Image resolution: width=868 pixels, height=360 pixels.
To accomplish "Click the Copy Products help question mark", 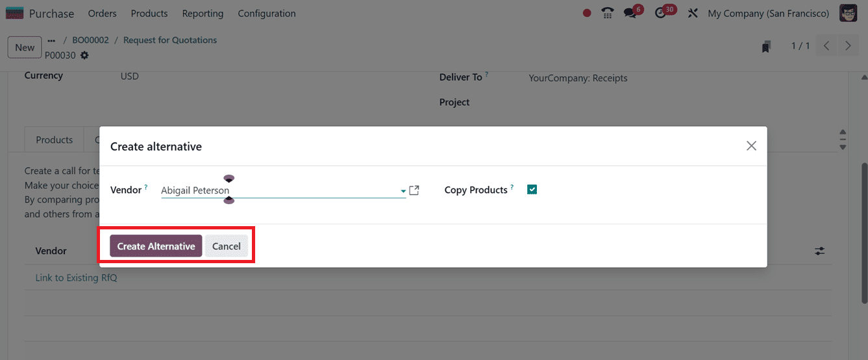I will tap(512, 187).
